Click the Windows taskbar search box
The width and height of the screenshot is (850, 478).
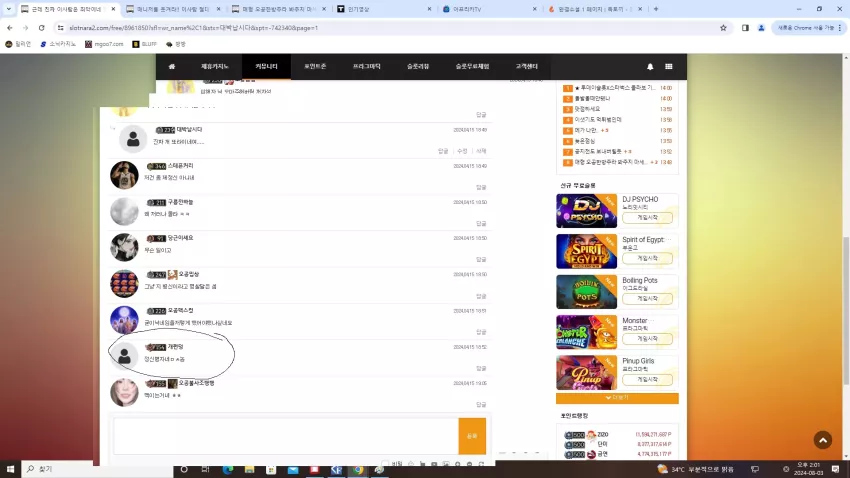coord(98,469)
